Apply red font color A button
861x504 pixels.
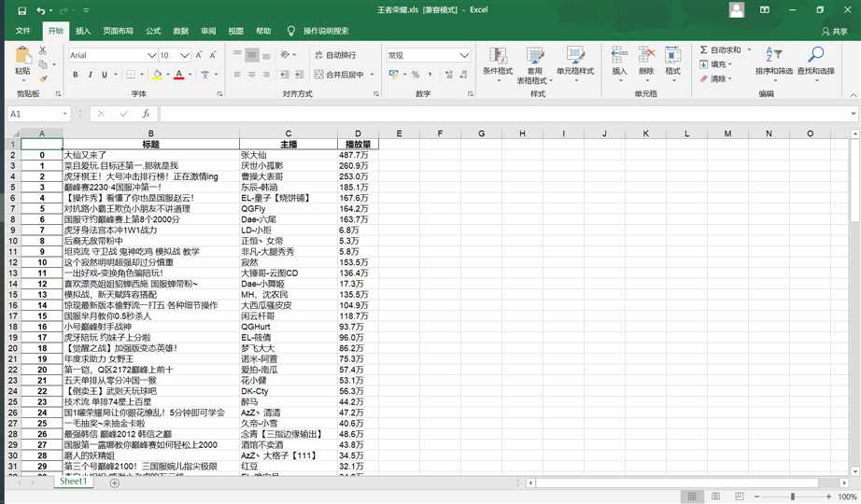tap(178, 74)
